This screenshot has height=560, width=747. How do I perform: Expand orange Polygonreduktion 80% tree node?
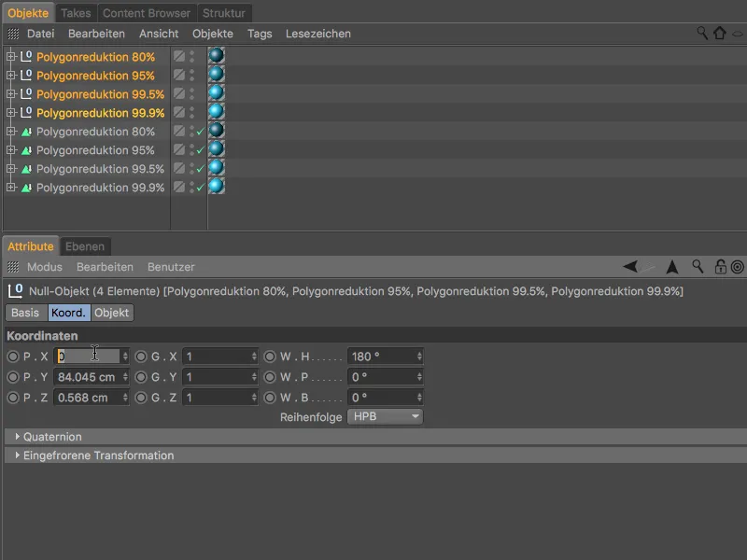coord(11,57)
